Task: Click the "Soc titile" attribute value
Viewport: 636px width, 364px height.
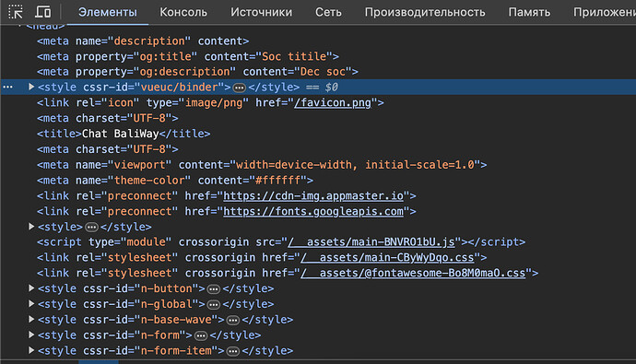Action: click(x=294, y=56)
